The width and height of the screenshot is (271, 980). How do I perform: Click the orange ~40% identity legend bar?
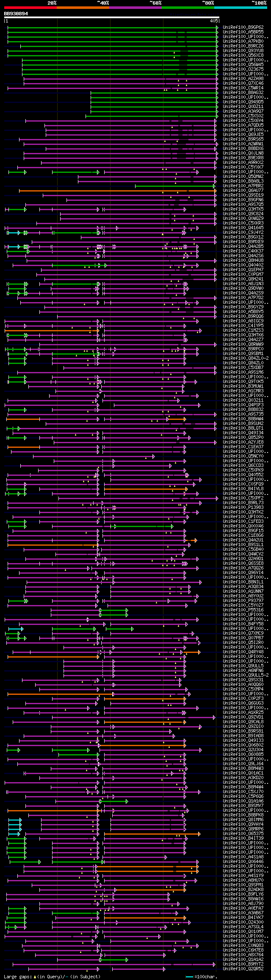pos(83,8)
